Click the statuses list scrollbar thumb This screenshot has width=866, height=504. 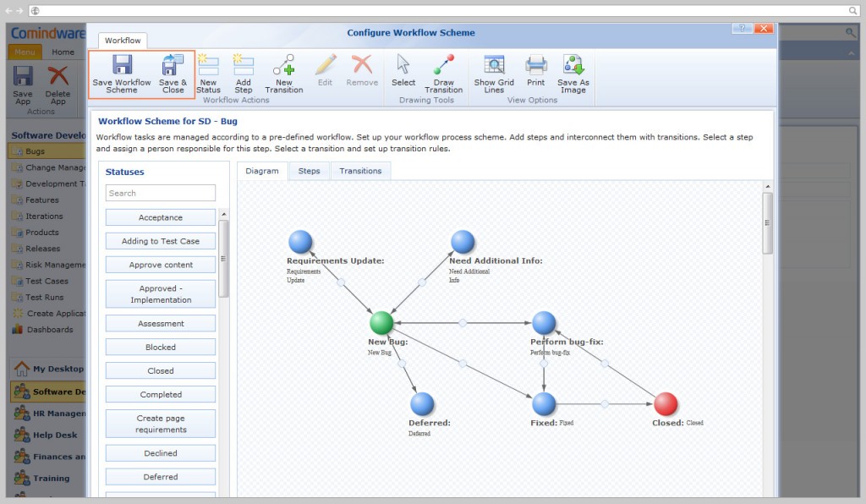tap(223, 259)
